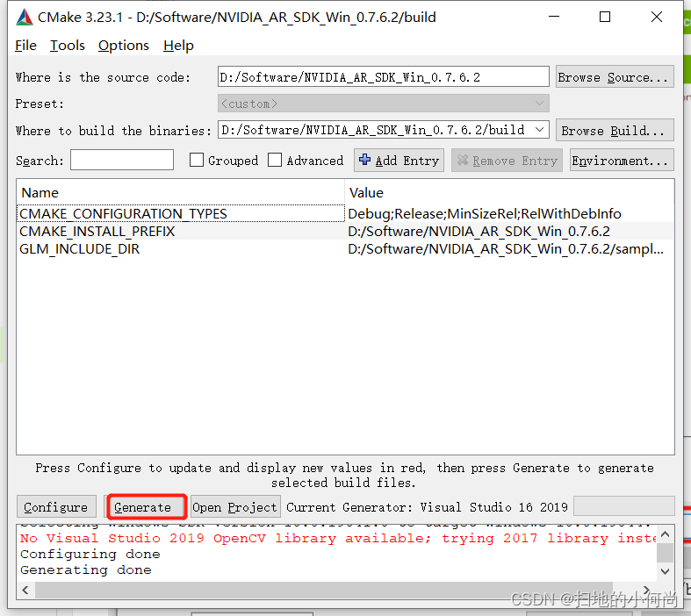This screenshot has width=691, height=616.
Task: Close the CMake window
Action: (x=657, y=17)
